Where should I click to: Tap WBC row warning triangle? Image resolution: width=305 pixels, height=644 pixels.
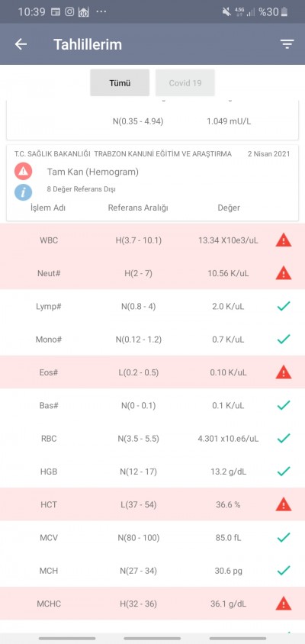click(x=283, y=240)
